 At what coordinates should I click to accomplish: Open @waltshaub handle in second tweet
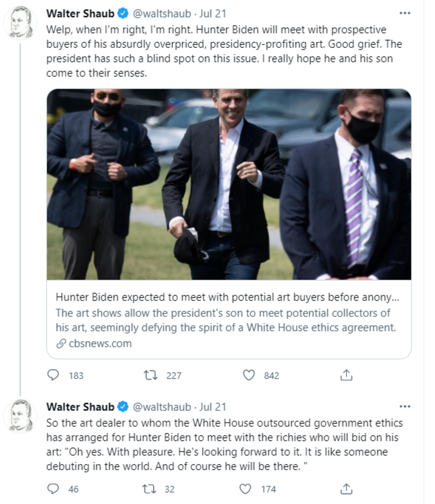tap(162, 407)
